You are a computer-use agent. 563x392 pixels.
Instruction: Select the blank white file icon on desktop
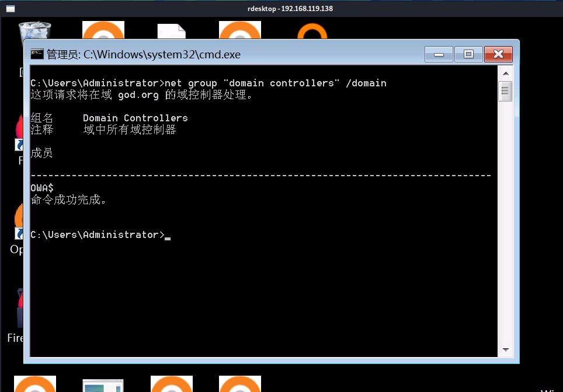[x=172, y=31]
